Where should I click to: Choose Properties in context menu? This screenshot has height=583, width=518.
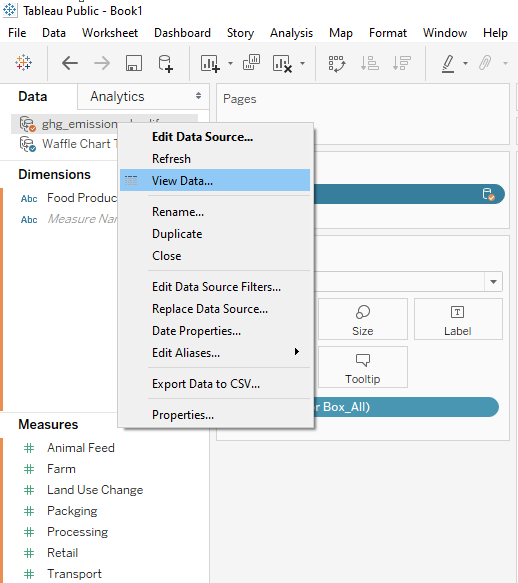pos(215,415)
